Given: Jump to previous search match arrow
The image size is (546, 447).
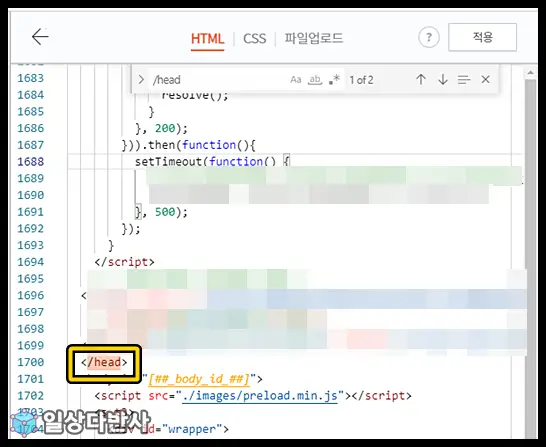Looking at the screenshot, I should pos(421,80).
